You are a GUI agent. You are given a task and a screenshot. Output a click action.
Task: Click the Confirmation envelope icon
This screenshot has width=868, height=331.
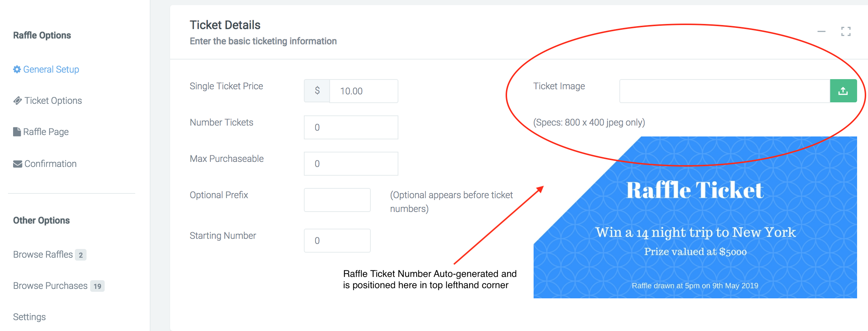pyautogui.click(x=17, y=164)
